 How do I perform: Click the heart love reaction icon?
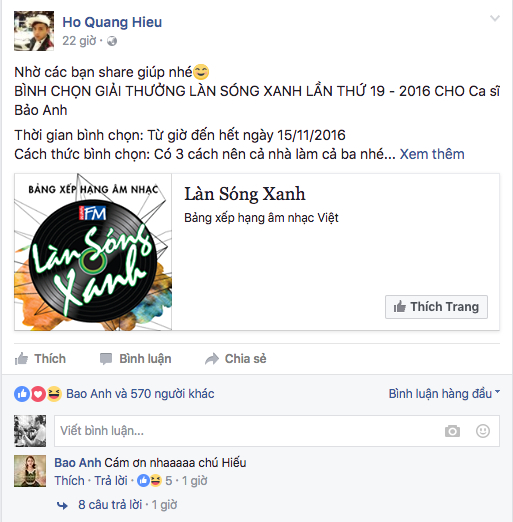point(38,394)
